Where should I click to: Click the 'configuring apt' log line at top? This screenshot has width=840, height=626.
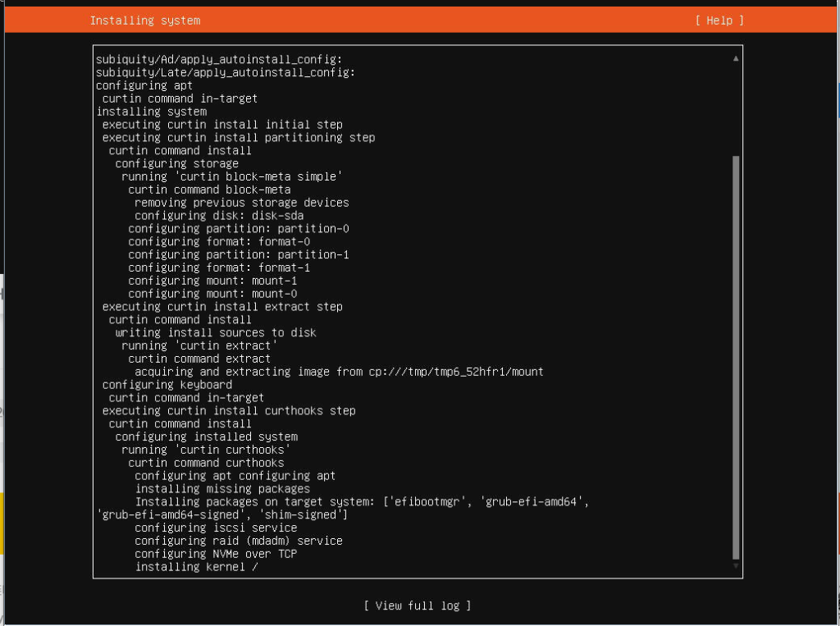pyautogui.click(x=144, y=85)
